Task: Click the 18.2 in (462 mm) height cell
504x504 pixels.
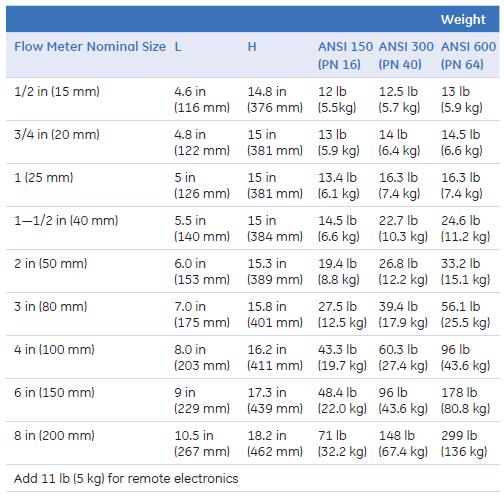Action: click(x=275, y=443)
